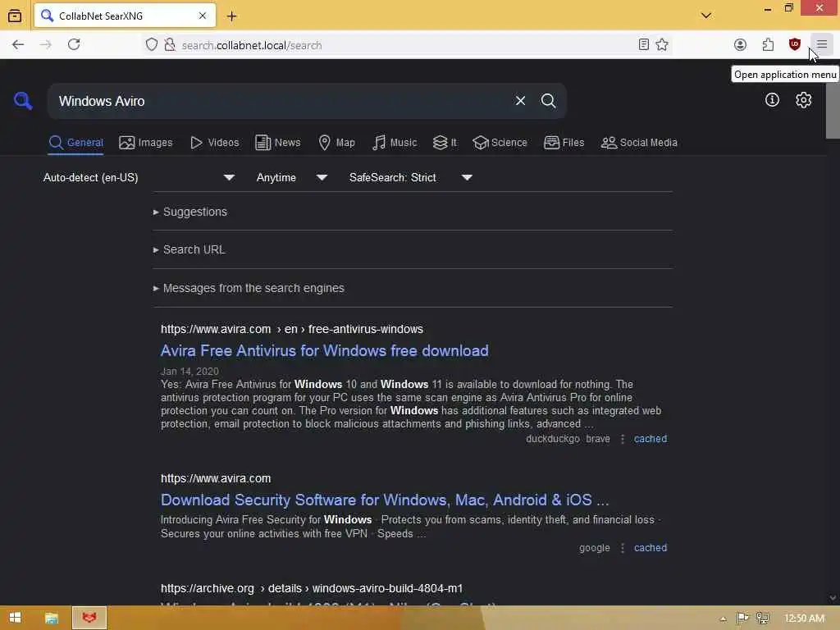840x630 pixels.
Task: Open the network tray icon
Action: [x=763, y=619]
